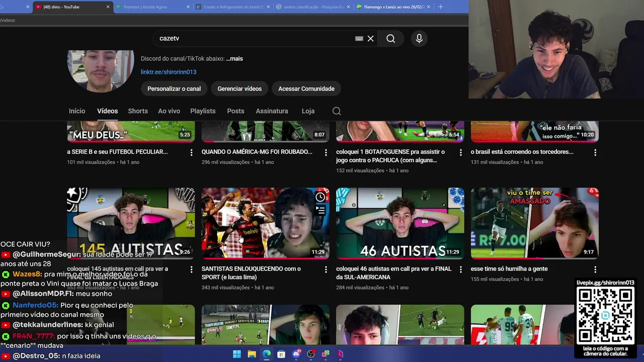This screenshot has height=362, width=644.
Task: Open linktr.ee/shirorinn013 link
Action: click(169, 72)
